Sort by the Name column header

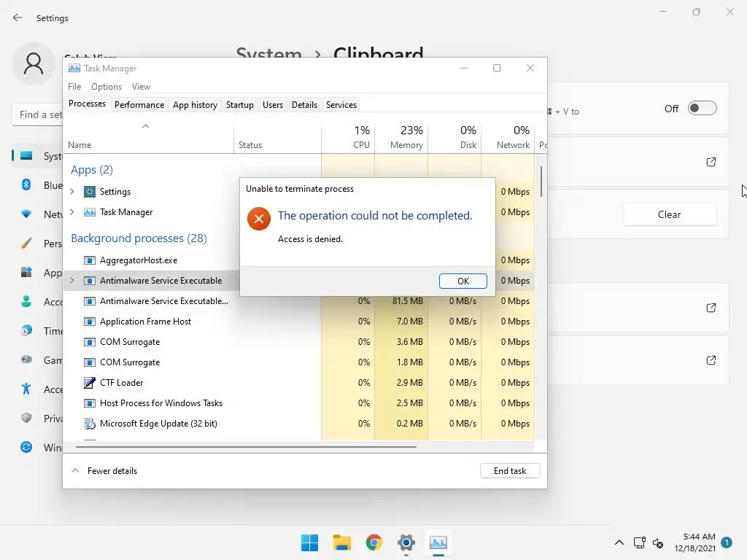[x=148, y=137]
